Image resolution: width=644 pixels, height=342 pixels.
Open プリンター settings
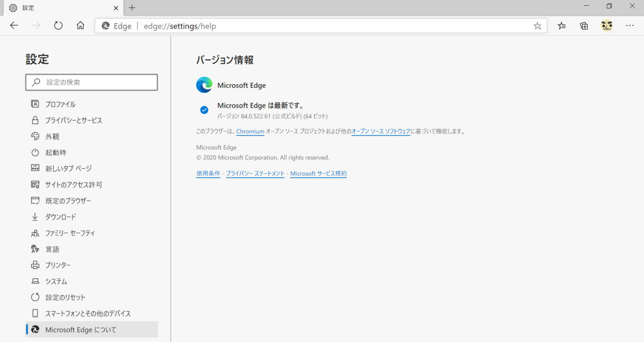92,265
